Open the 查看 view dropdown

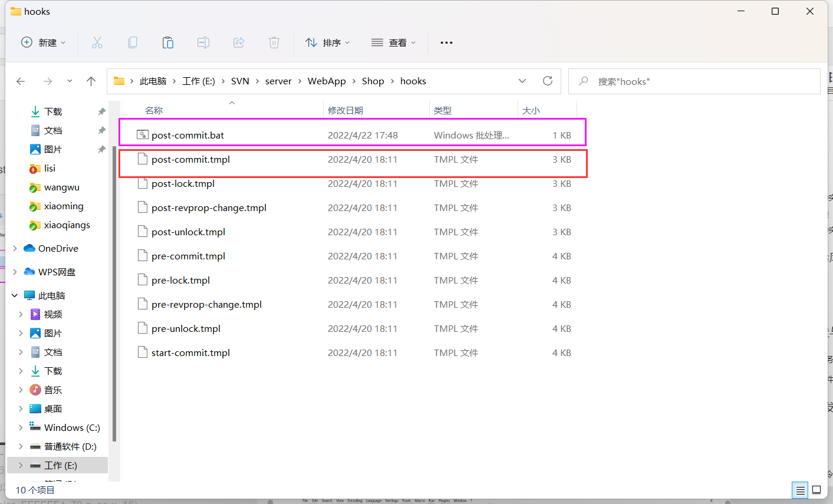pos(393,42)
